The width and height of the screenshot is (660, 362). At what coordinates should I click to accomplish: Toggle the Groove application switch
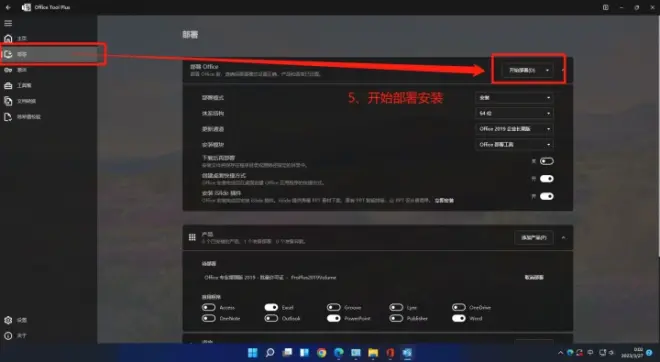coord(333,307)
